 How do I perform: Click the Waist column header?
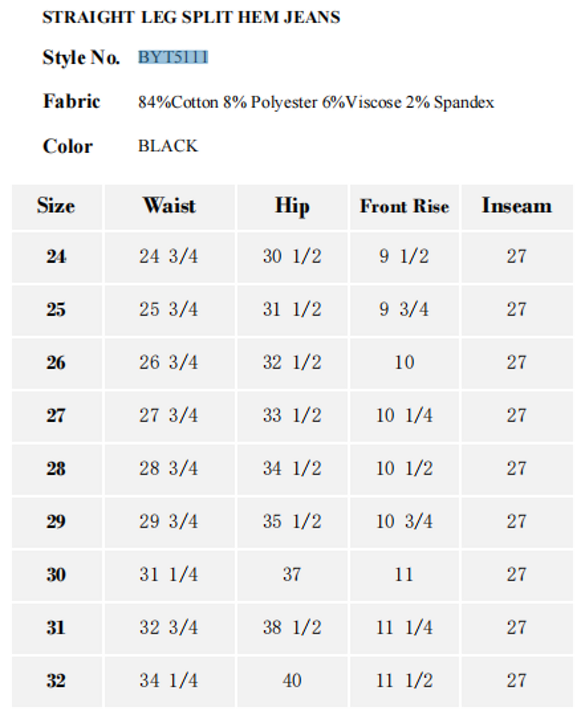coord(169,206)
